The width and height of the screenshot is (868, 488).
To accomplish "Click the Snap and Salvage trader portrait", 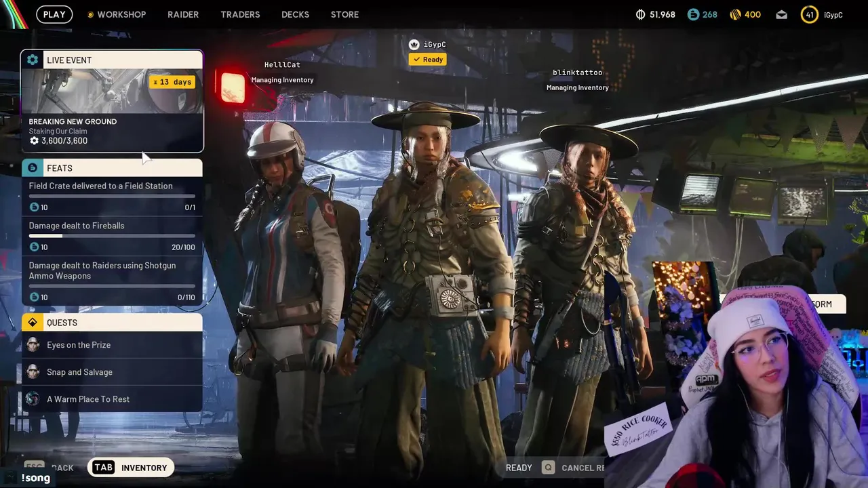I will [33, 372].
